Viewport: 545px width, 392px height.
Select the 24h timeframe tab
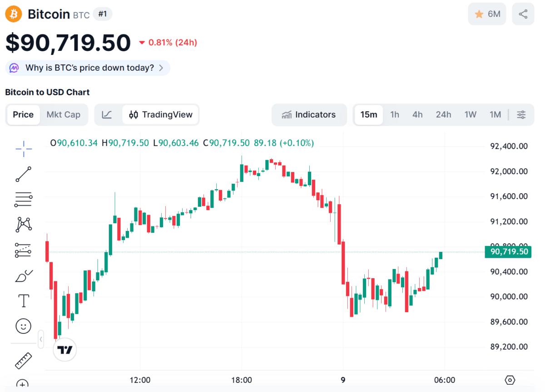[x=443, y=115]
